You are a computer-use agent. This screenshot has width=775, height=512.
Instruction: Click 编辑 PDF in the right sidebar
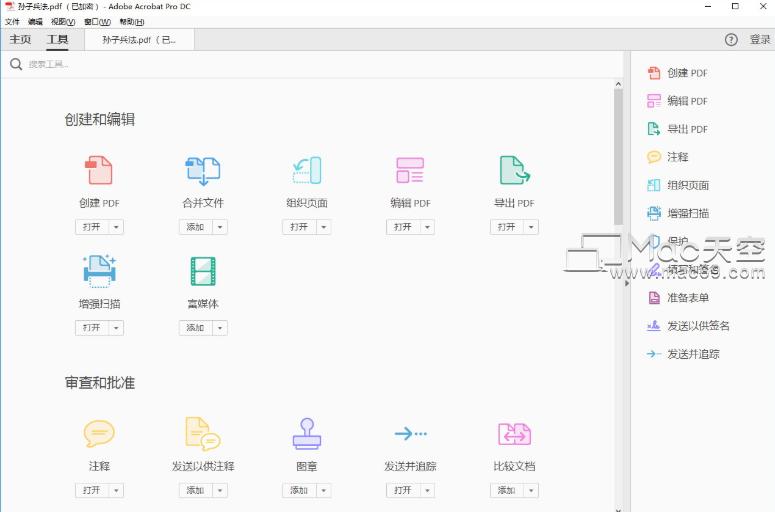677,101
